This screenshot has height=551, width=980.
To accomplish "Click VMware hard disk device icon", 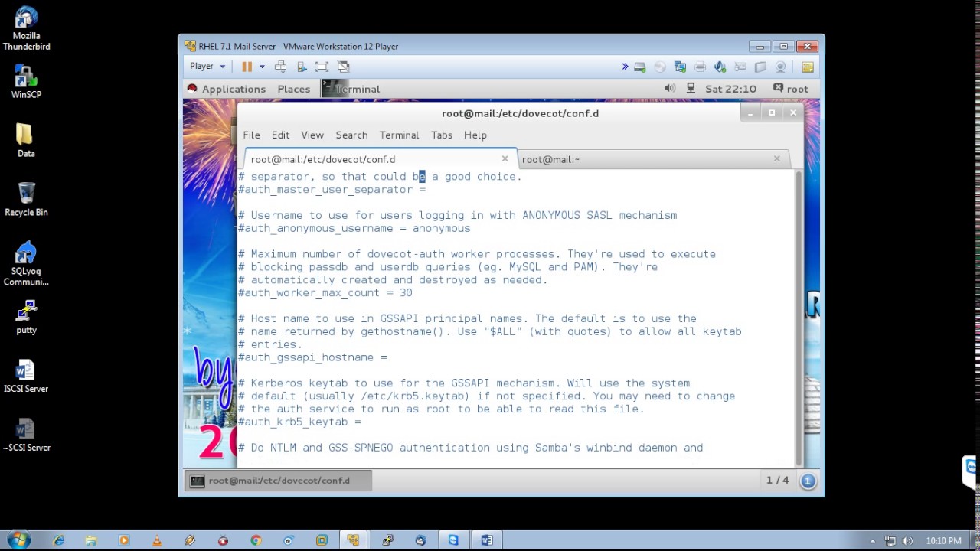I will pos(640,67).
